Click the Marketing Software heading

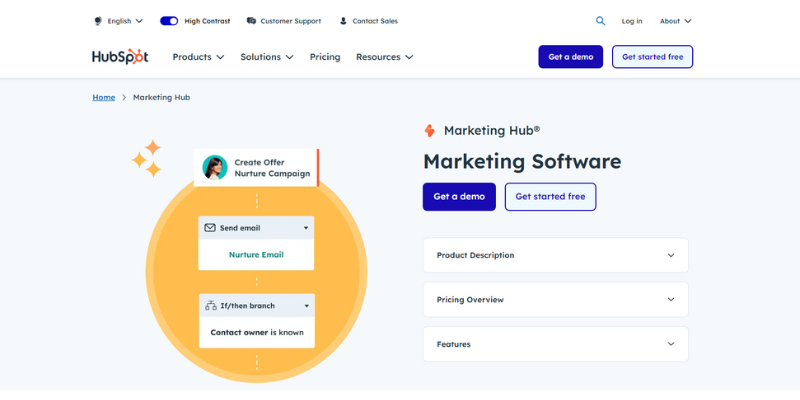click(x=522, y=161)
